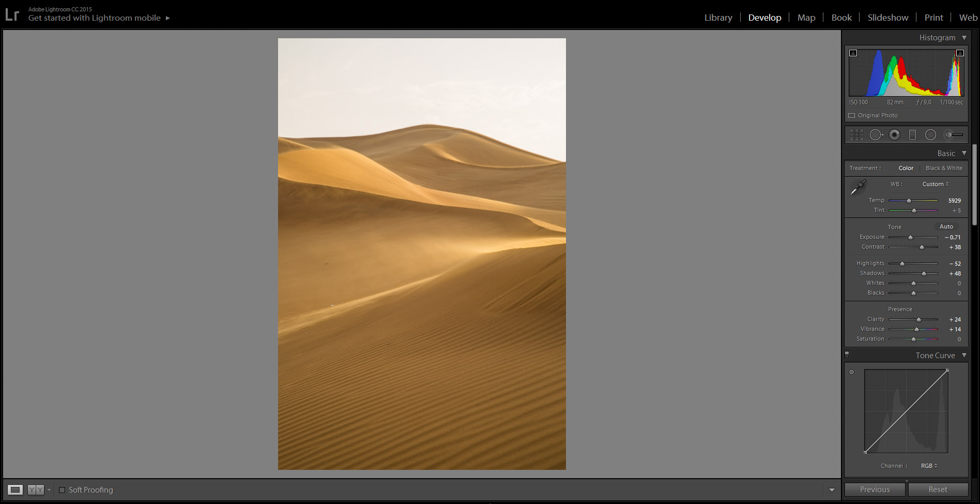Pick the White Balance Selector eyedropper

pos(858,187)
